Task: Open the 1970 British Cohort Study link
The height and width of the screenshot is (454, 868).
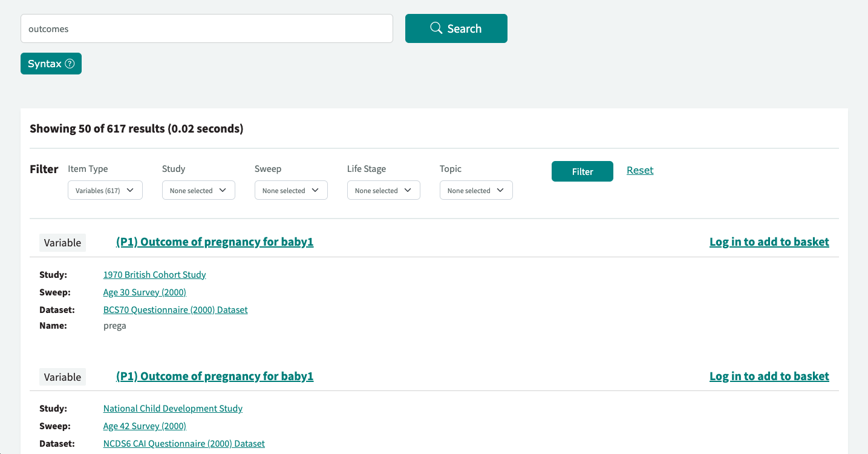Action: click(154, 274)
